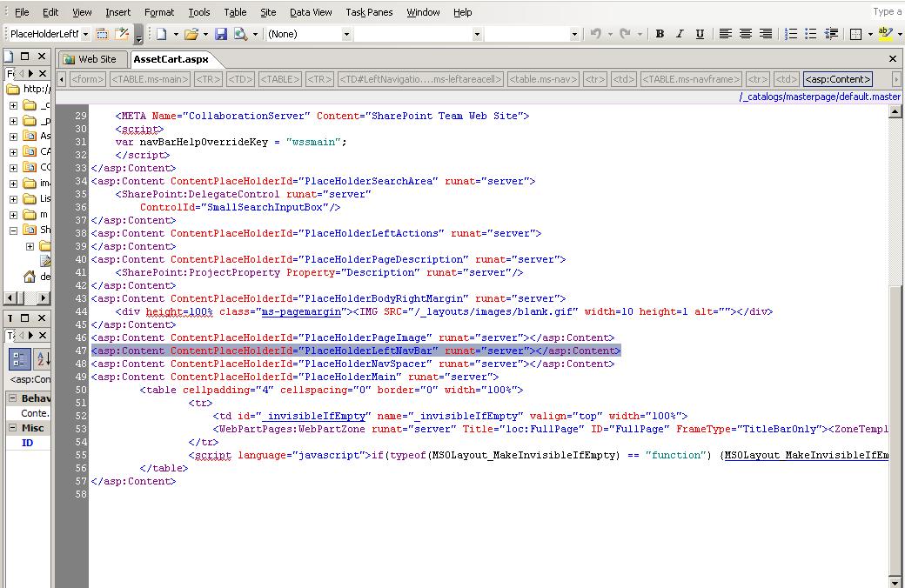Image resolution: width=905 pixels, height=588 pixels.
Task: Click the categorized view icon in properties panel
Action: (19, 359)
